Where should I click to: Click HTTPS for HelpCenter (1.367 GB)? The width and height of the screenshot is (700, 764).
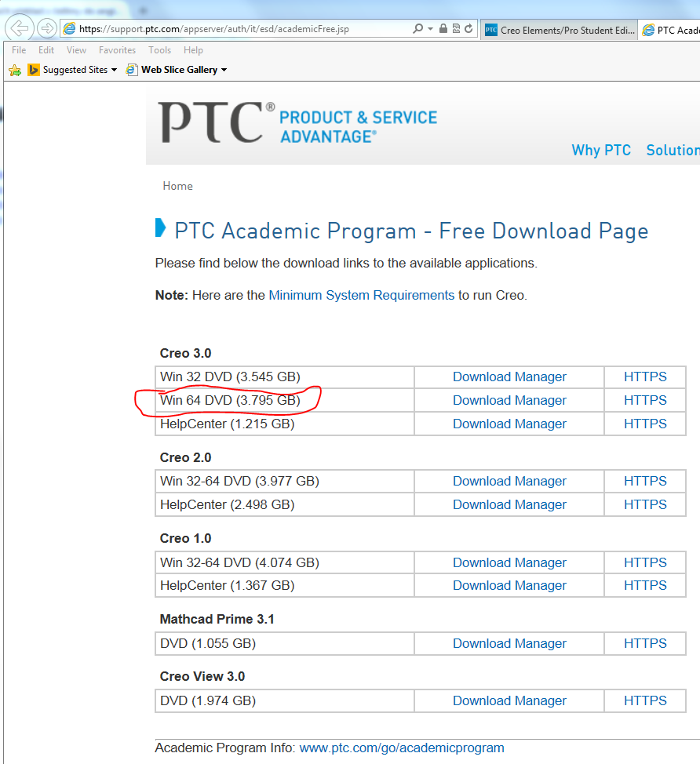click(x=645, y=585)
